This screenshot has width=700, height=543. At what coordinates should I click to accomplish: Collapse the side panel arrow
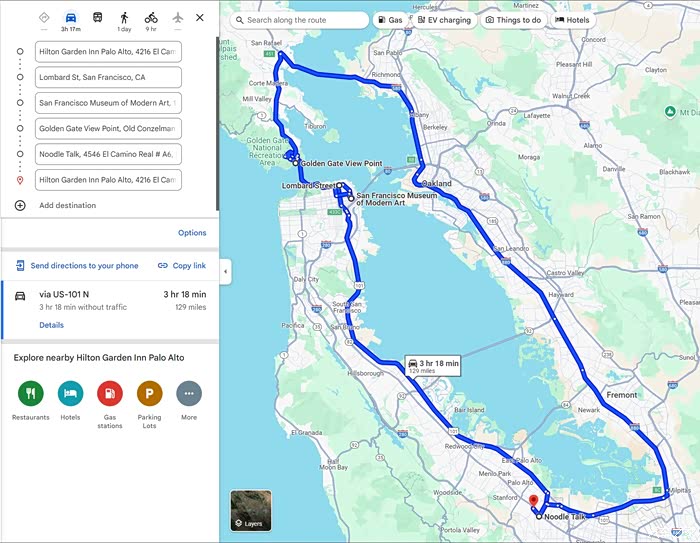pos(225,271)
